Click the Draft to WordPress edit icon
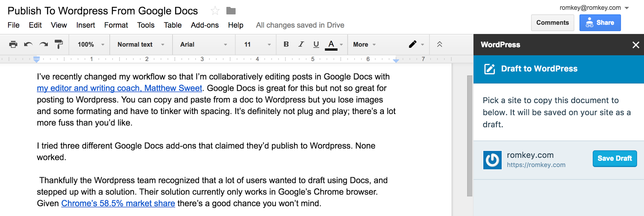This screenshot has width=644, height=216. pos(490,69)
